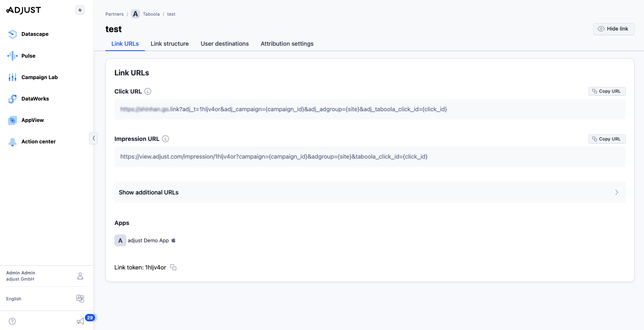Image resolution: width=644 pixels, height=330 pixels.
Task: Click the Link URLs section heading
Action: coord(132,73)
